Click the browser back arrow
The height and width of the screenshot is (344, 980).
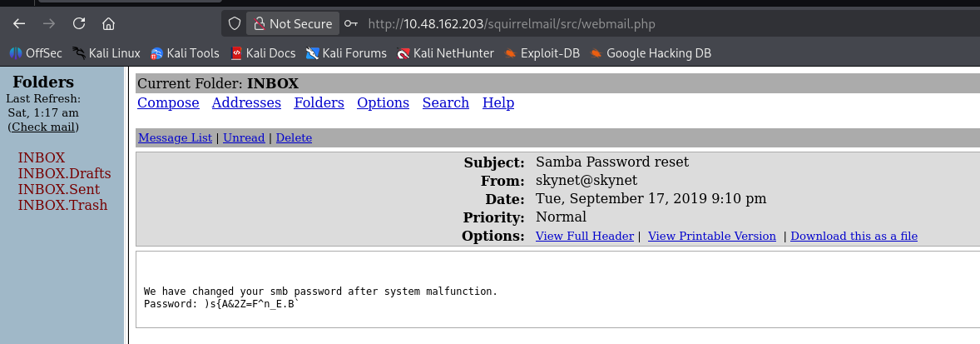tap(19, 23)
